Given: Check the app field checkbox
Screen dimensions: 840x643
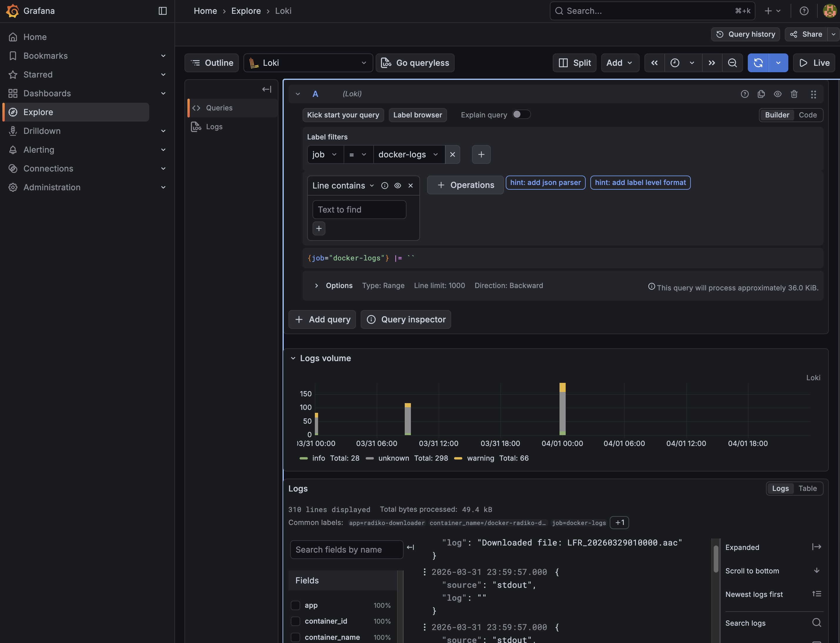Looking at the screenshot, I should tap(295, 605).
